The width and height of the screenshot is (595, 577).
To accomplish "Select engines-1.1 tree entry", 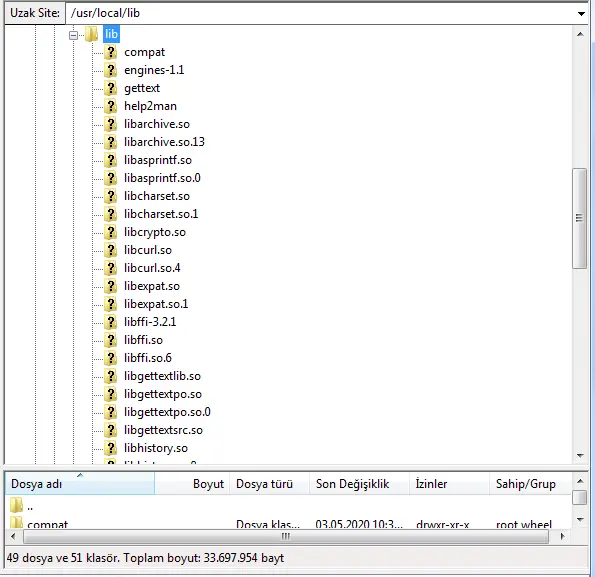I will (x=154, y=70).
